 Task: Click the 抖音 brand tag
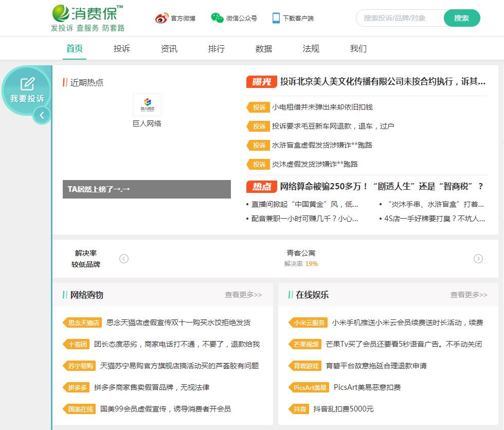tap(299, 409)
